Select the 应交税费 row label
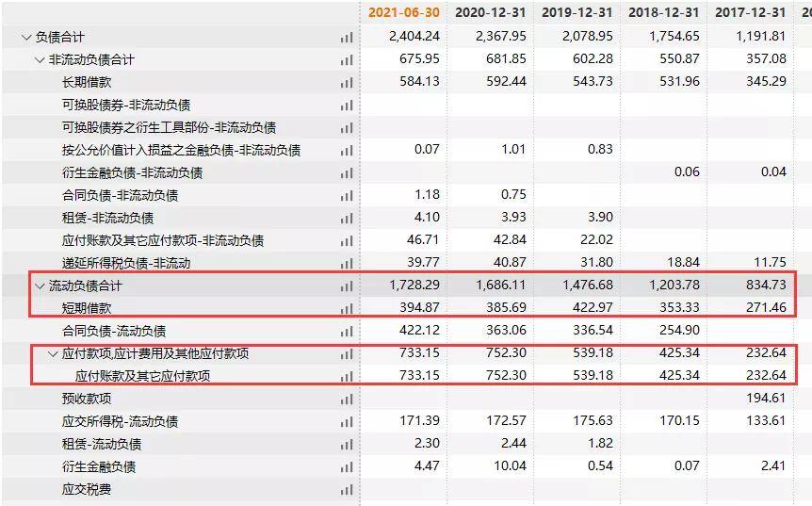Image resolution: width=812 pixels, height=506 pixels. point(87,489)
